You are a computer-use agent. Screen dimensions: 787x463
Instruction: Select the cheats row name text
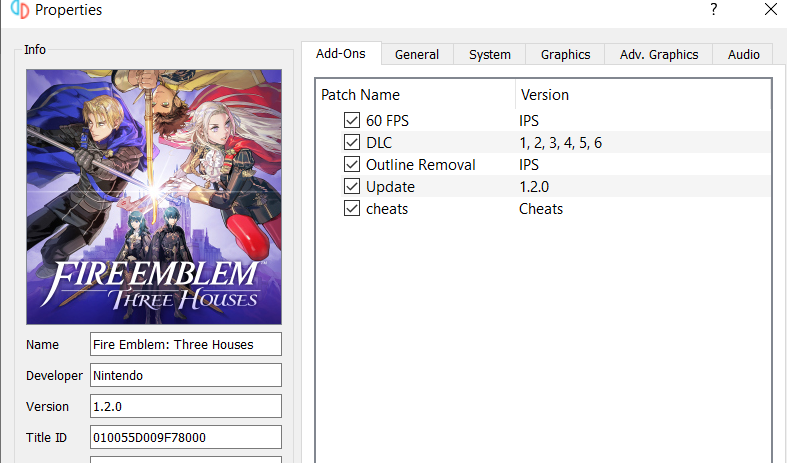pos(387,209)
